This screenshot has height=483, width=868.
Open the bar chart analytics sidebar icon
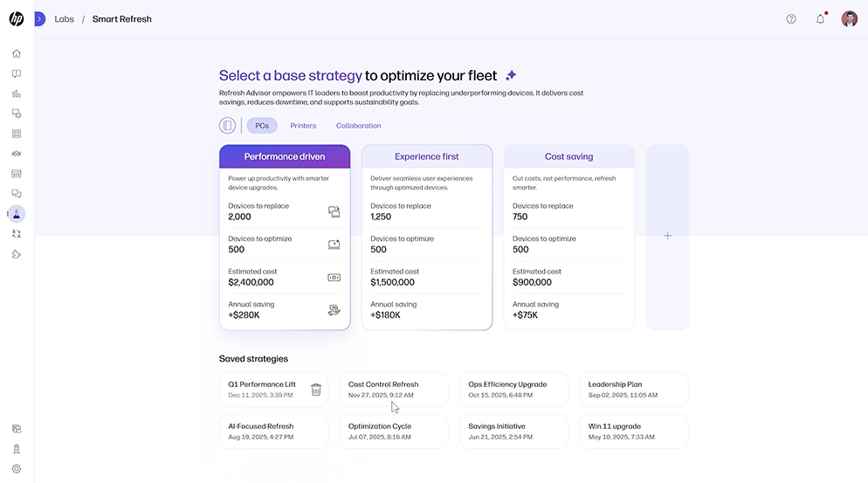click(x=17, y=93)
